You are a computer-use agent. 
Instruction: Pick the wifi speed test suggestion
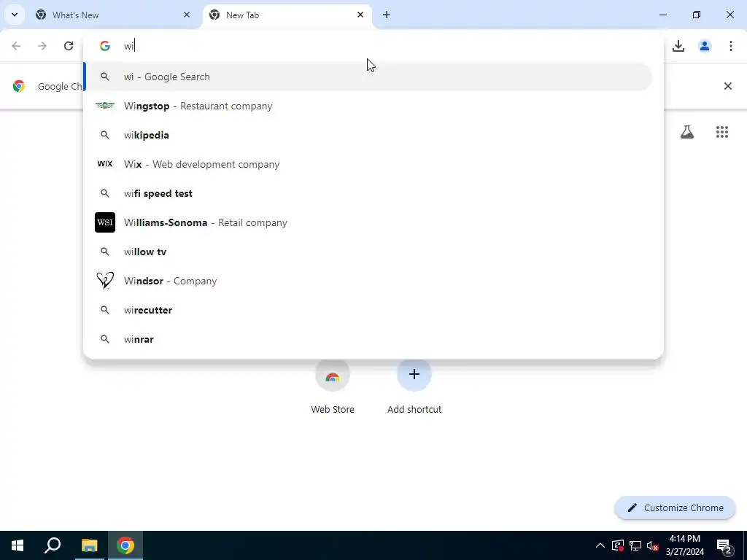click(368, 193)
